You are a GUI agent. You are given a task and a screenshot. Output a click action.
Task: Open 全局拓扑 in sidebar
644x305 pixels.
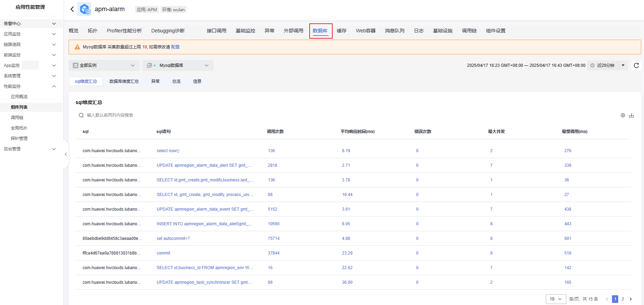tap(19, 128)
